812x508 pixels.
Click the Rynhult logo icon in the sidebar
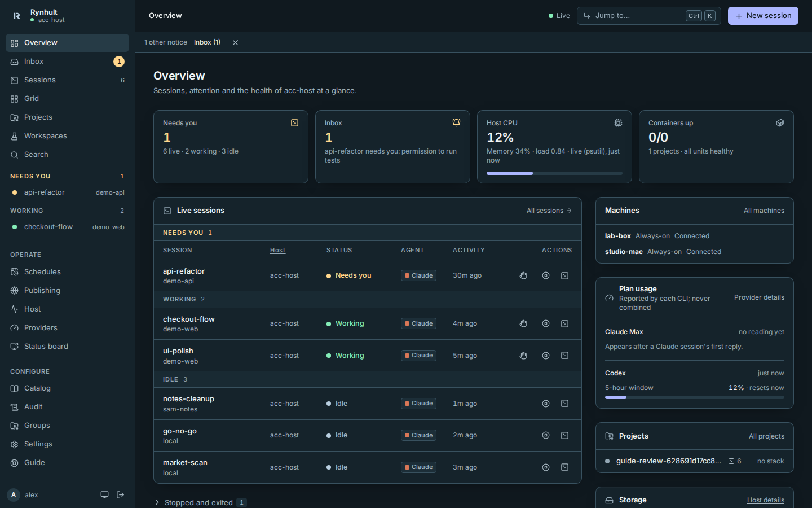coord(16,16)
